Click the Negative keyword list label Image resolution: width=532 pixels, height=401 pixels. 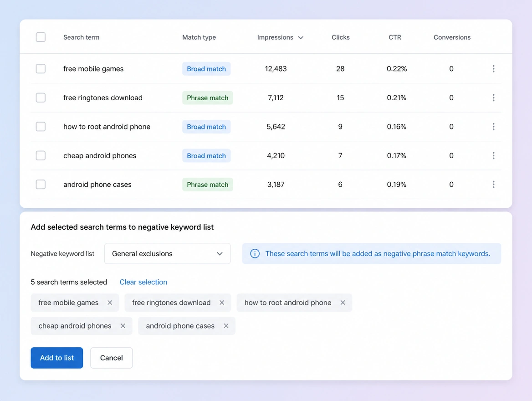(62, 254)
